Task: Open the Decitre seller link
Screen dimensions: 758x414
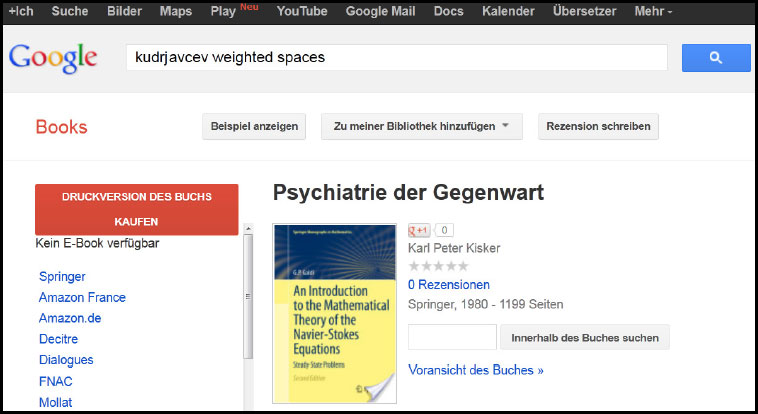Action: pos(58,339)
